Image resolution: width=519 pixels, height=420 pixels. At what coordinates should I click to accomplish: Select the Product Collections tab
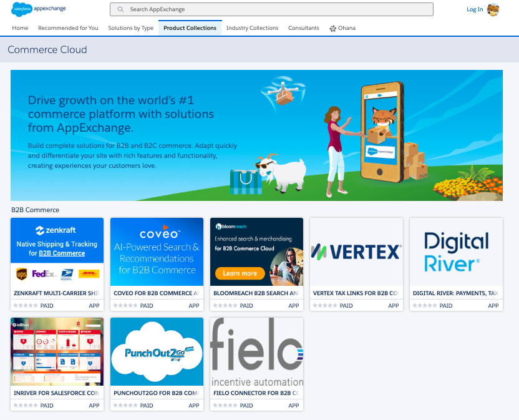click(190, 28)
